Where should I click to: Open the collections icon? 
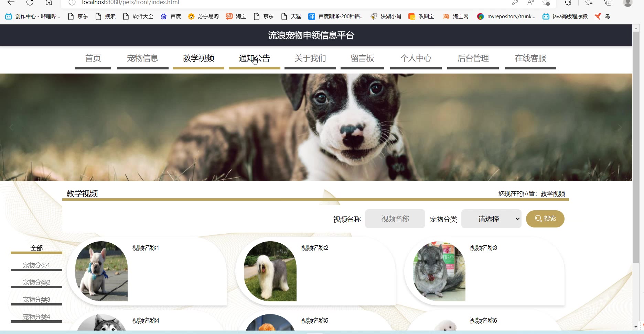click(608, 2)
